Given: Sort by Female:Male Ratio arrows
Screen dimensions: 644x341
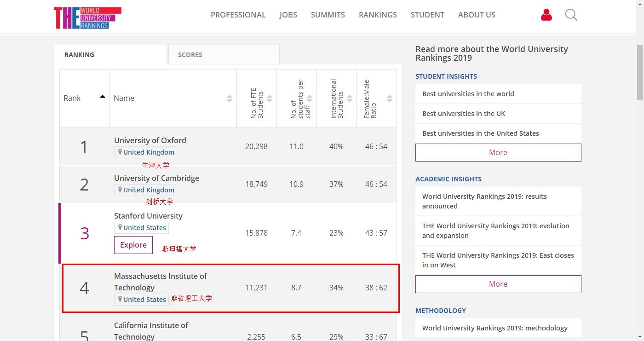Looking at the screenshot, I should tap(390, 98).
